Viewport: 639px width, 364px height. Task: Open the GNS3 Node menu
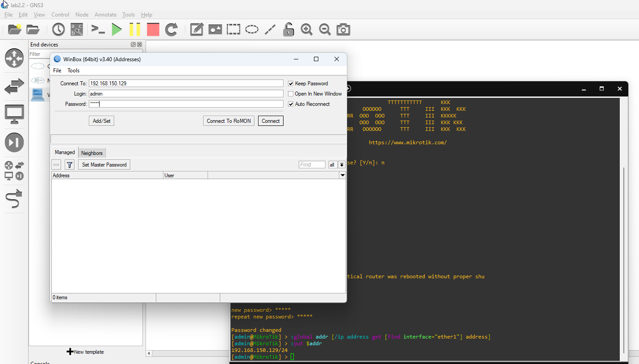[82, 15]
